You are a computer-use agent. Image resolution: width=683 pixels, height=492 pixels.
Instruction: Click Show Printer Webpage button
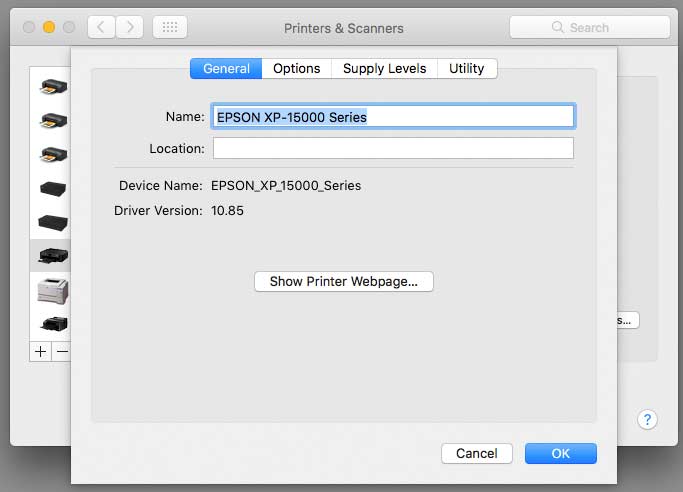(x=344, y=281)
